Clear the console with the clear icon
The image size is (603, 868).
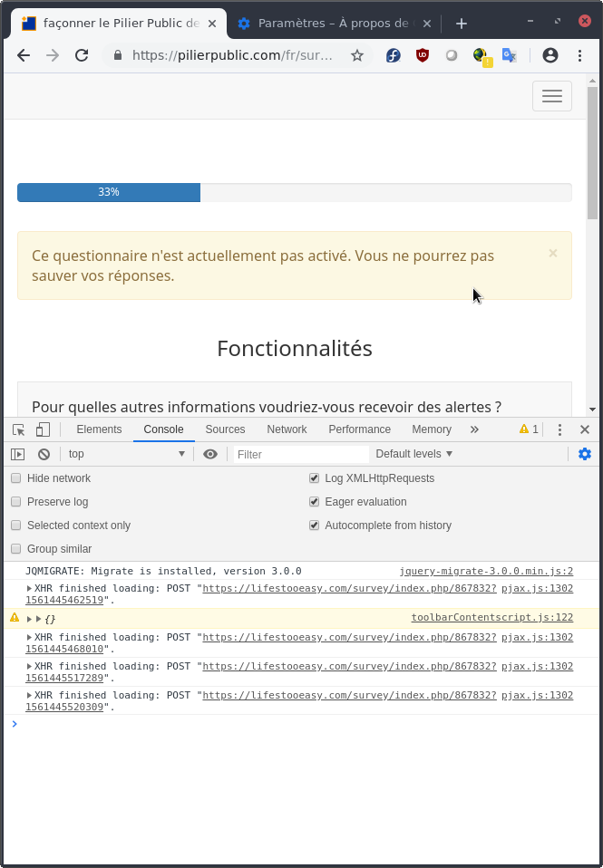pyautogui.click(x=44, y=454)
